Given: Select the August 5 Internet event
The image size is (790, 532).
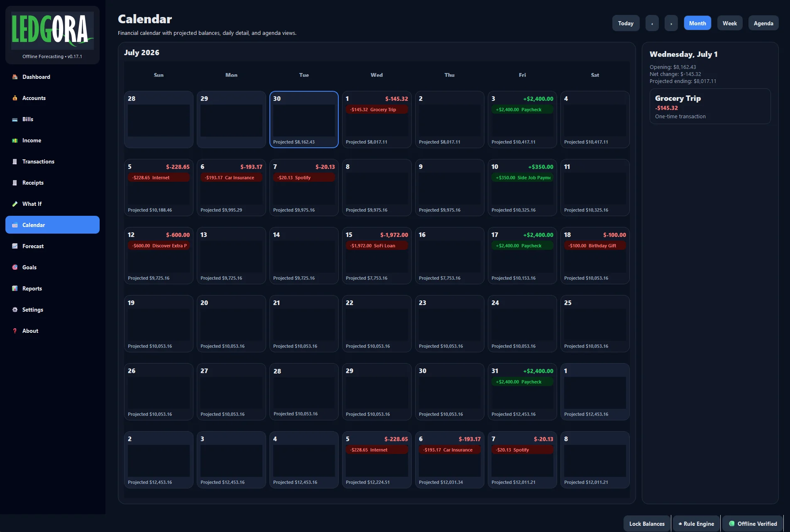Looking at the screenshot, I should tap(377, 450).
